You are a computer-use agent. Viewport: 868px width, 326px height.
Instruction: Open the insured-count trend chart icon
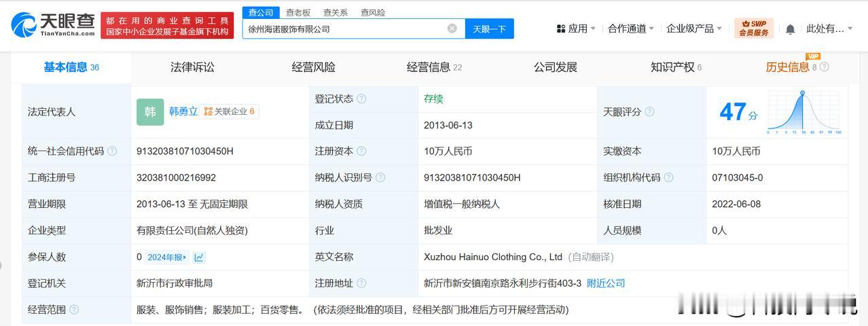(199, 257)
